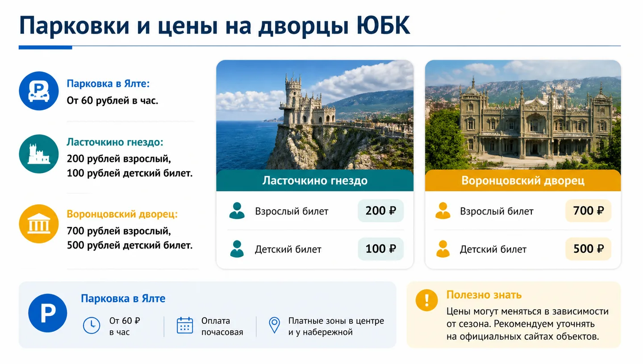Click the slide title Парковки и цены на дворцы ЮБК
Screen dimensions: 643x364
tap(214, 25)
